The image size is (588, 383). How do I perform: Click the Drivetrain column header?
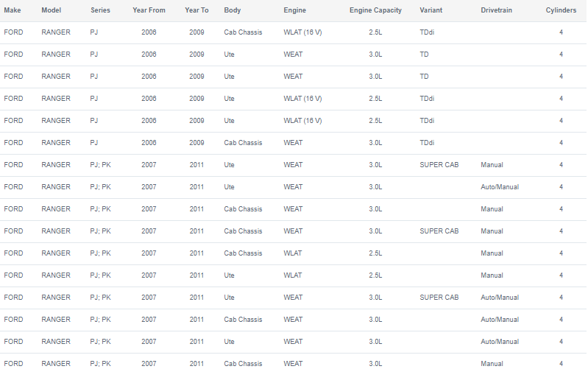pyautogui.click(x=496, y=10)
